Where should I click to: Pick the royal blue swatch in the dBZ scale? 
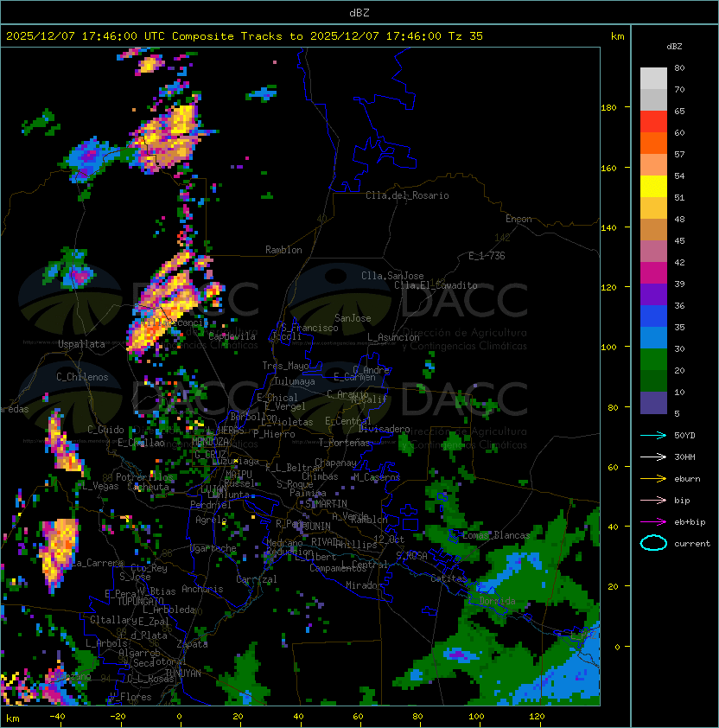pos(653,316)
